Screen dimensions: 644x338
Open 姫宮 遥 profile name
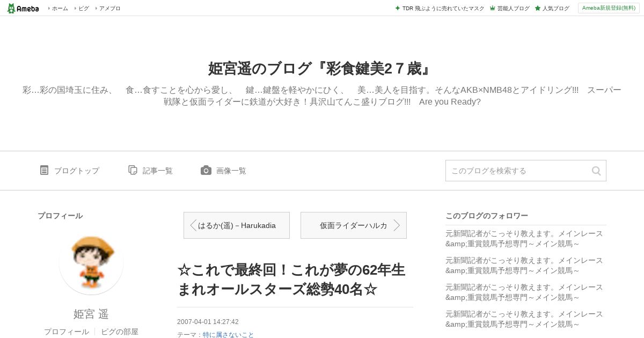91,314
